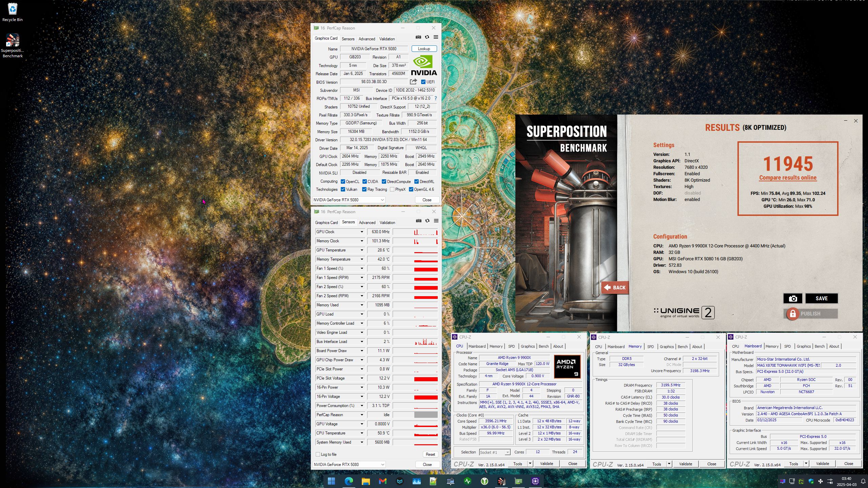
Task: Expand the Board Power Draw sensor dropdown
Action: [x=362, y=351]
